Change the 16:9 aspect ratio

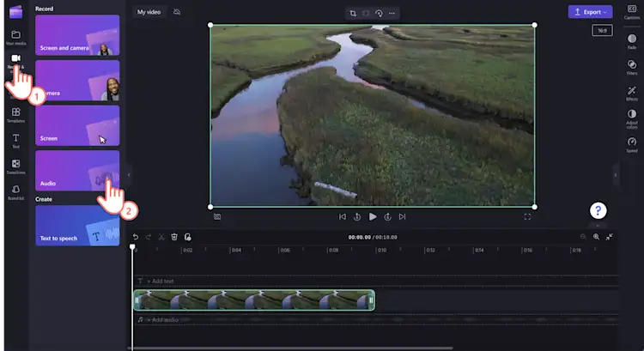coord(602,30)
